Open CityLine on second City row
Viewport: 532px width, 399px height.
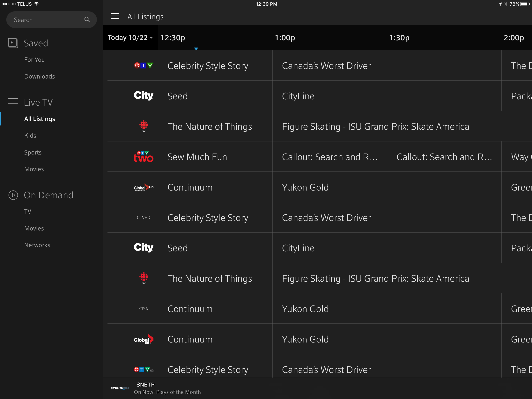click(387, 248)
